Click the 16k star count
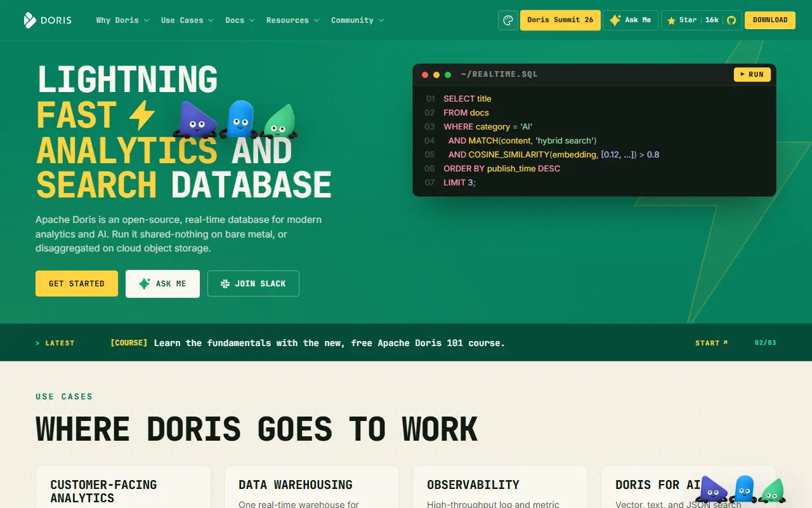 712,20
